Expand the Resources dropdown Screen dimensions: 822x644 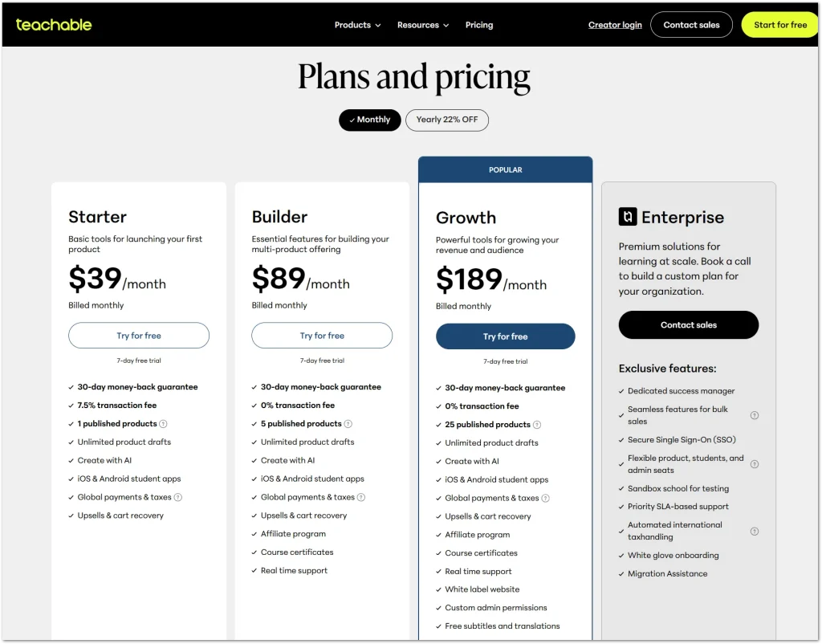[422, 25]
